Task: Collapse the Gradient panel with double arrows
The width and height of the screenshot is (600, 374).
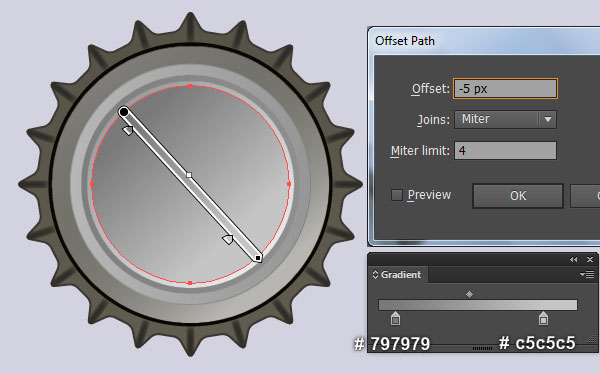Action: pyautogui.click(x=573, y=260)
